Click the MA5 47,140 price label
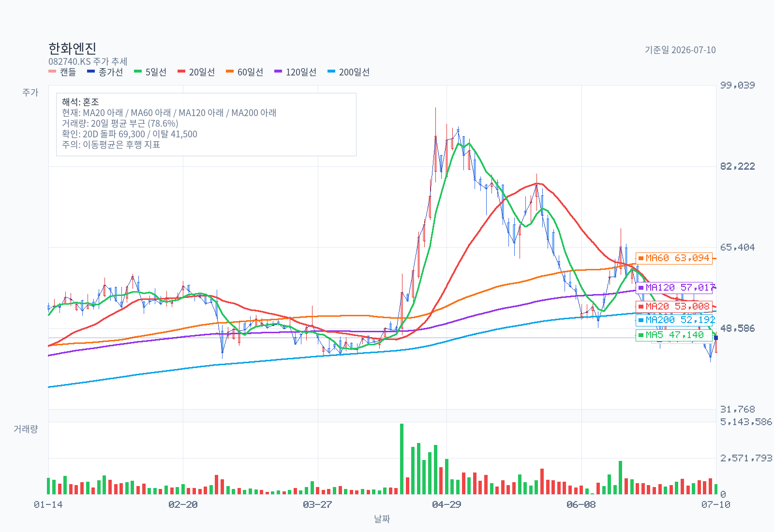The image size is (774, 532). click(674, 335)
